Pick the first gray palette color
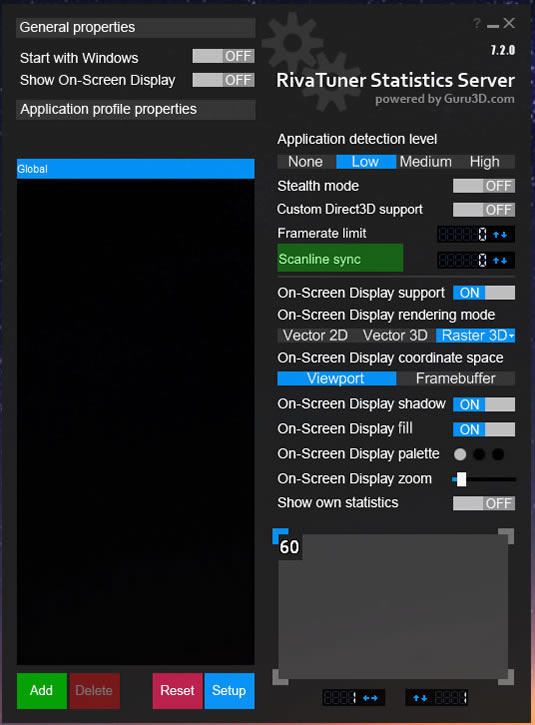The image size is (535, 725). (460, 455)
